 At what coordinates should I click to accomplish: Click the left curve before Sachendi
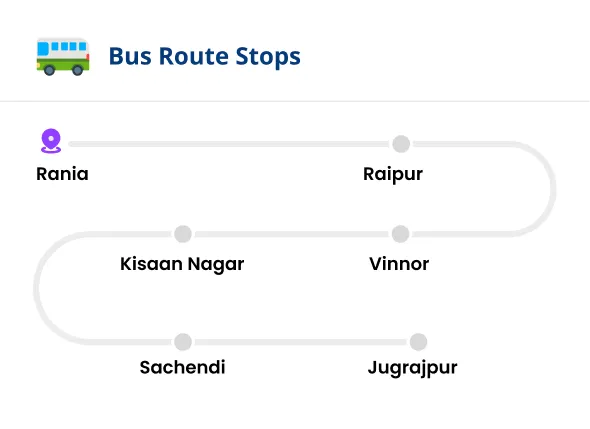coord(37,288)
